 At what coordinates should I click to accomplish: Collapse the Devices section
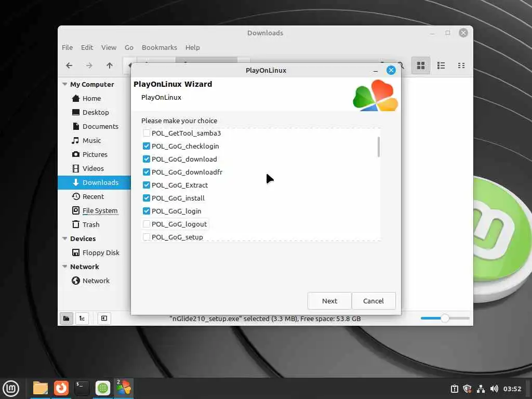65,238
